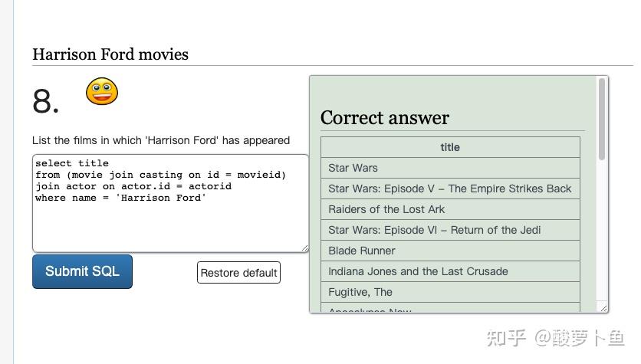Viewport: 641px width, 364px height.
Task: Select 'Indiana Jones and the Last Crusade' row
Action: coord(450,271)
